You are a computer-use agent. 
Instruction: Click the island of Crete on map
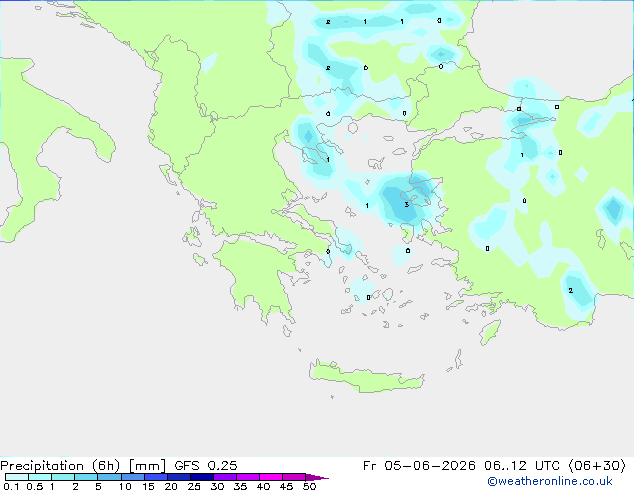click(366, 376)
